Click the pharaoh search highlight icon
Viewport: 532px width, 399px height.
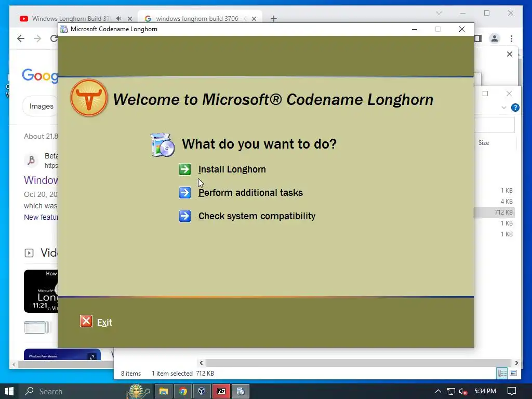coord(139,391)
